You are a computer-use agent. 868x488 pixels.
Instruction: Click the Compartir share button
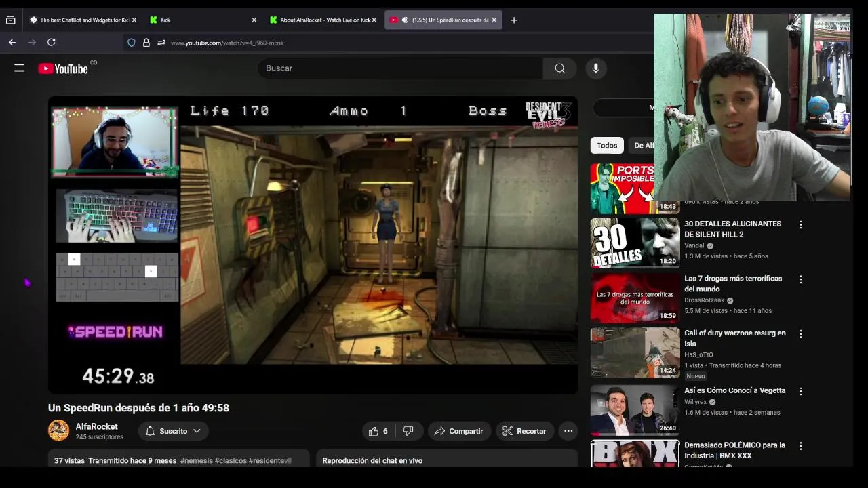point(459,431)
